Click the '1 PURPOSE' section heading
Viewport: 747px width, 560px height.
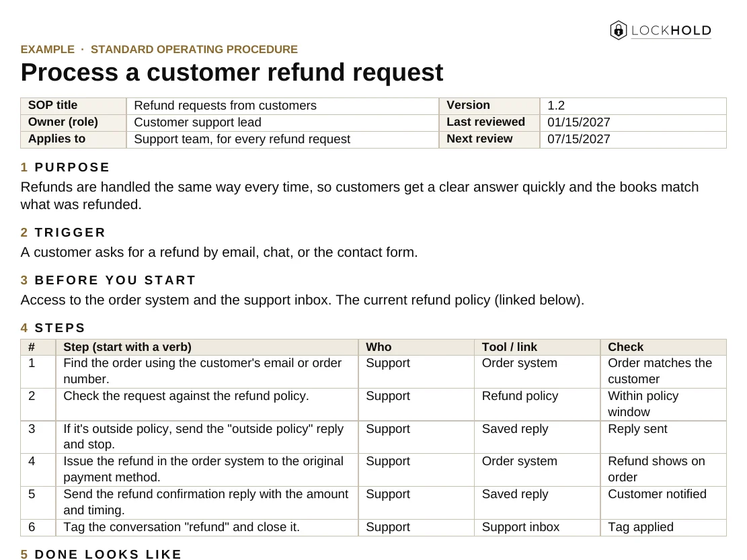pos(65,167)
